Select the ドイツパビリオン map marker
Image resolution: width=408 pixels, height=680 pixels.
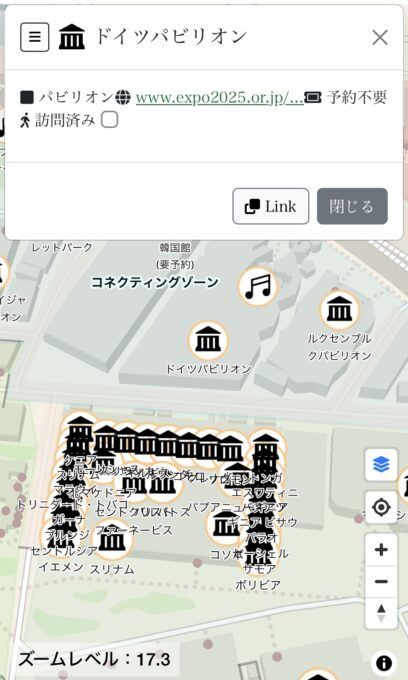click(208, 340)
